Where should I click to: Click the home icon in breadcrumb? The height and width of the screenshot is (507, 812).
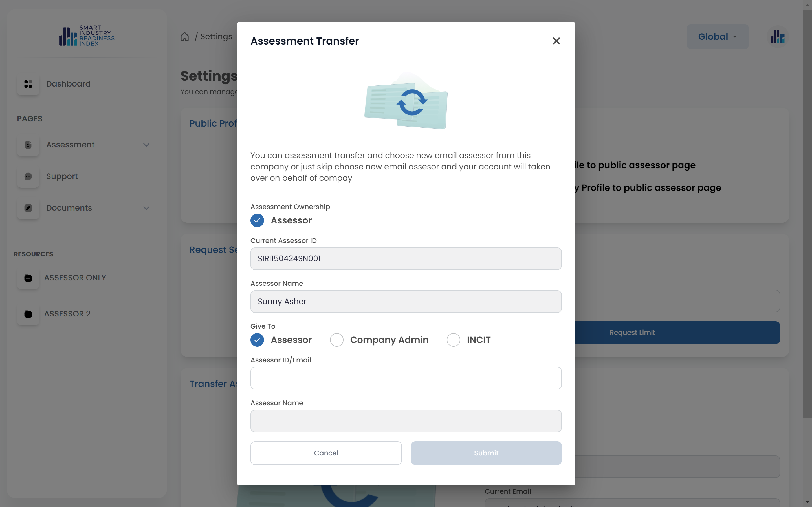click(x=184, y=37)
